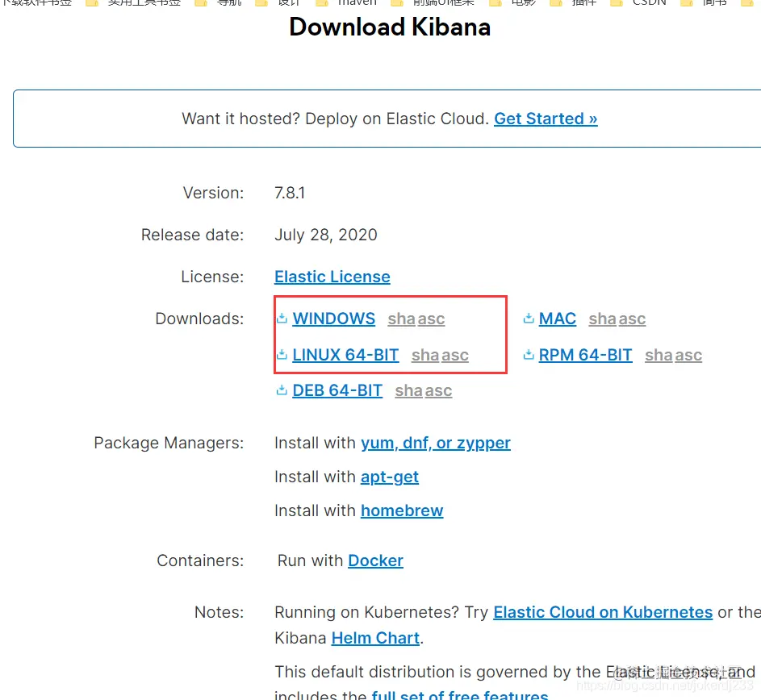Open the asc signature for WINDOWS

coord(432,319)
